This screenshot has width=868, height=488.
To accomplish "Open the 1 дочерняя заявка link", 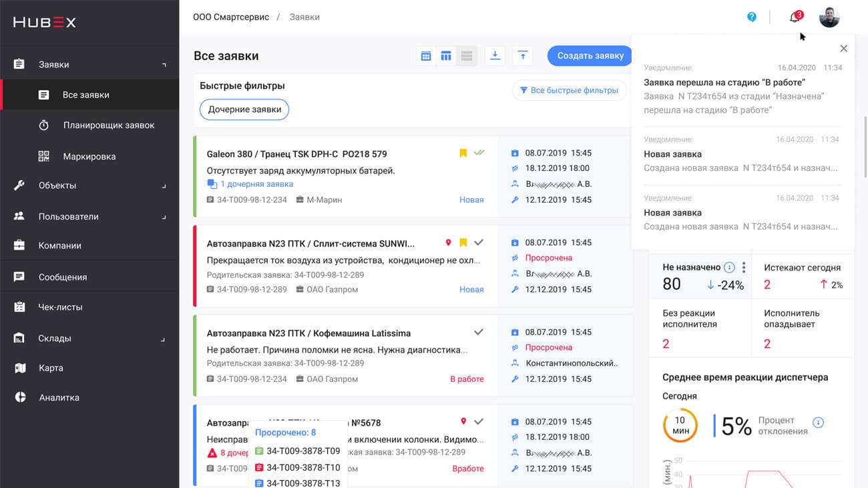I will (256, 184).
